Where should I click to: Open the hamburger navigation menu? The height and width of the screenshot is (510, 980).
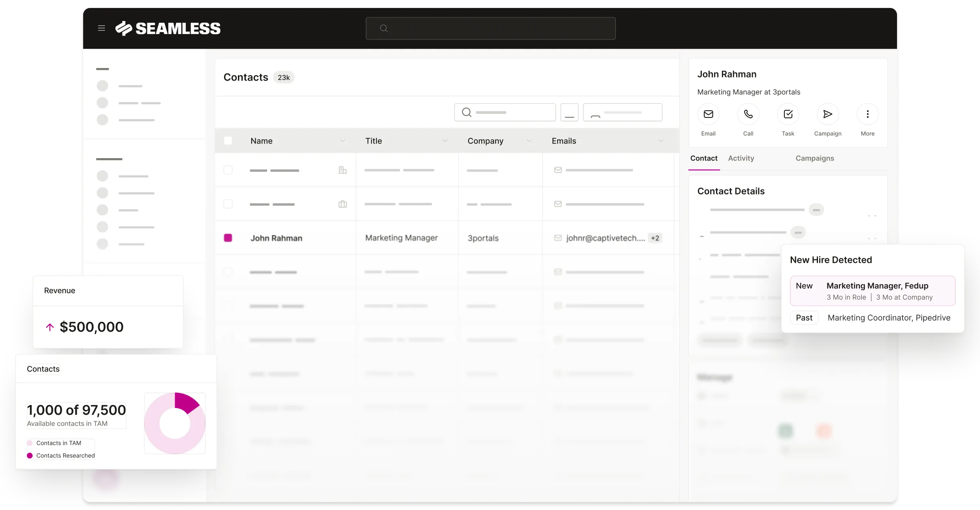pos(102,28)
